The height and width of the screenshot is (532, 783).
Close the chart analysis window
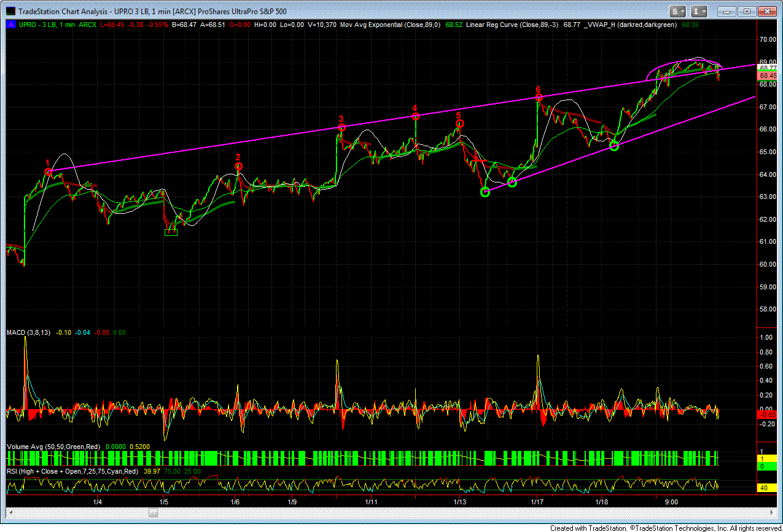point(766,11)
